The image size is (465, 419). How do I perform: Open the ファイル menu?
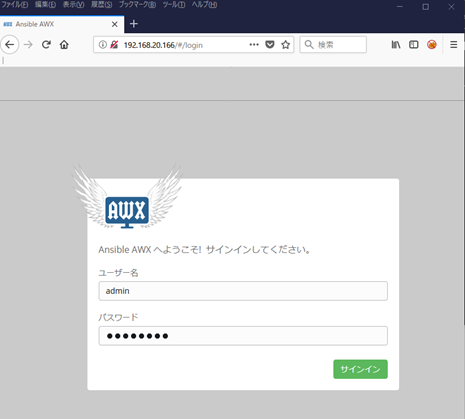(15, 5)
